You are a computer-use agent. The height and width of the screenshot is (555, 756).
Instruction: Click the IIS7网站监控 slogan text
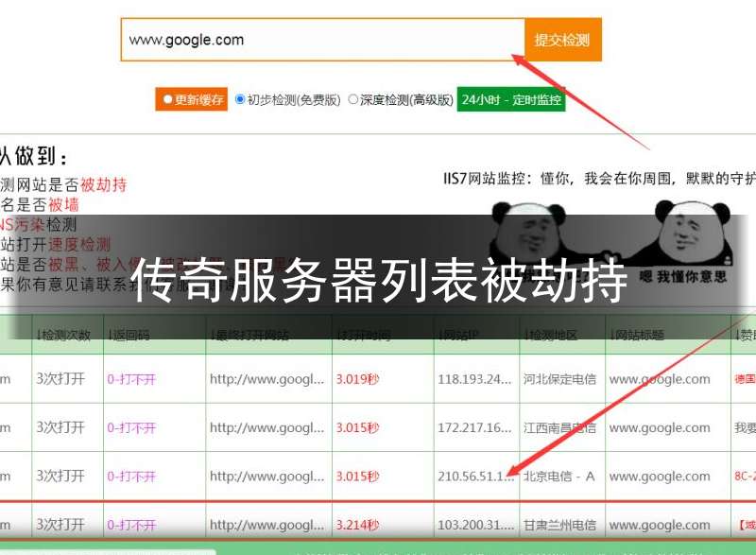click(x=599, y=178)
